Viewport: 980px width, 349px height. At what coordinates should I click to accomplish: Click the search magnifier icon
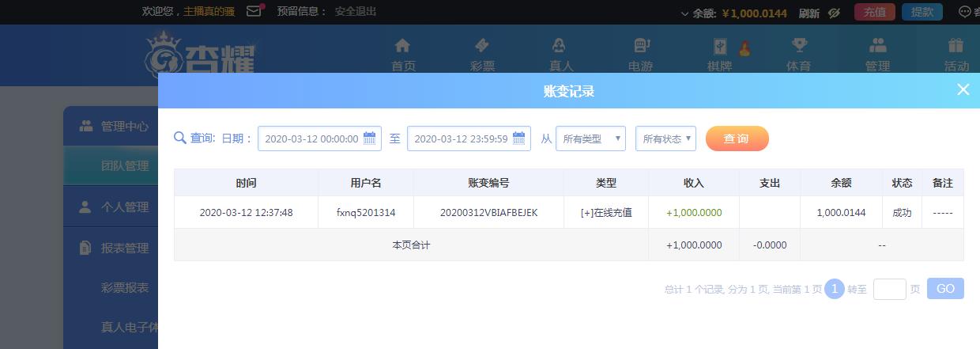pyautogui.click(x=179, y=138)
